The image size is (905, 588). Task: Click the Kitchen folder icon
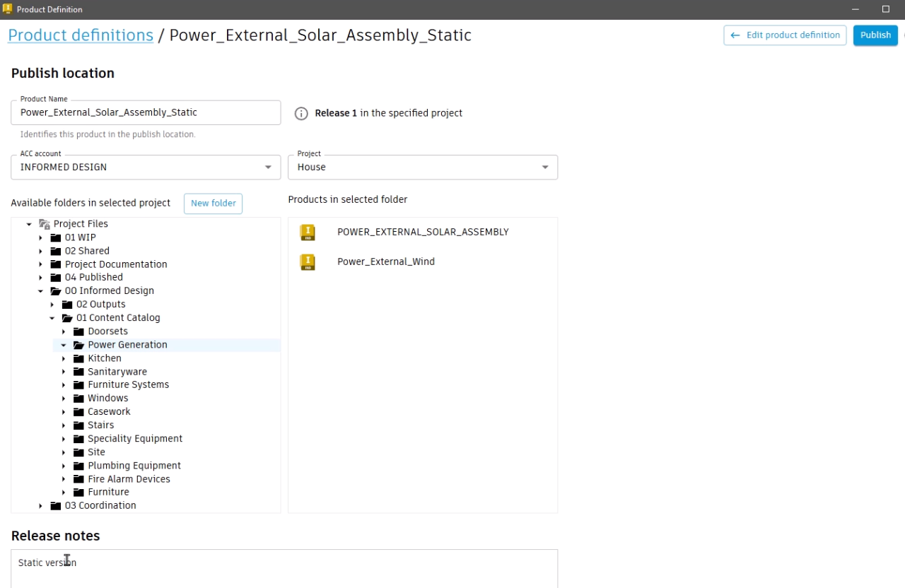coord(78,358)
